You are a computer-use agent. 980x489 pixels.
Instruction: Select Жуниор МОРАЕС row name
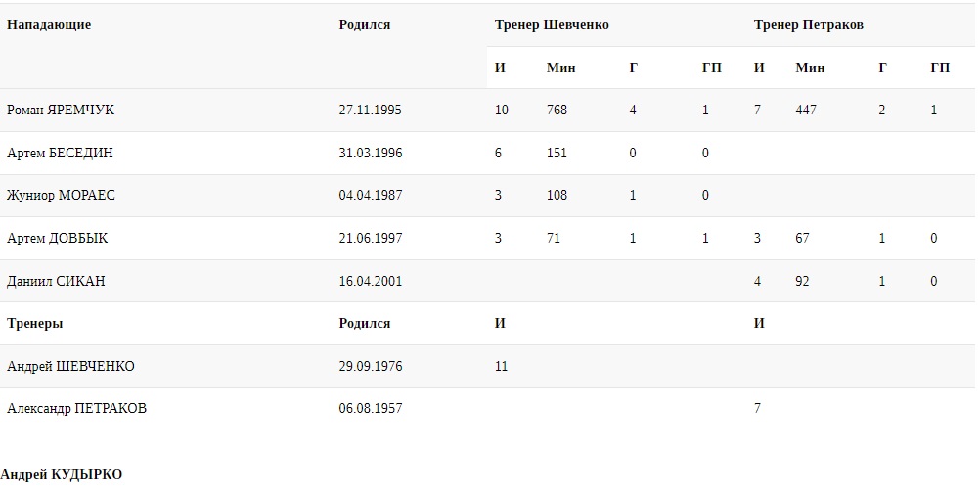coord(61,196)
